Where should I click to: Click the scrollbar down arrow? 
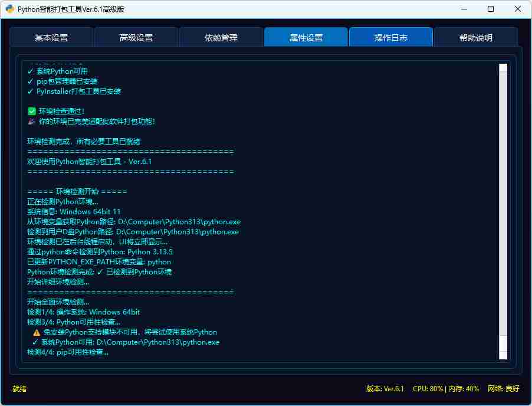504,355
